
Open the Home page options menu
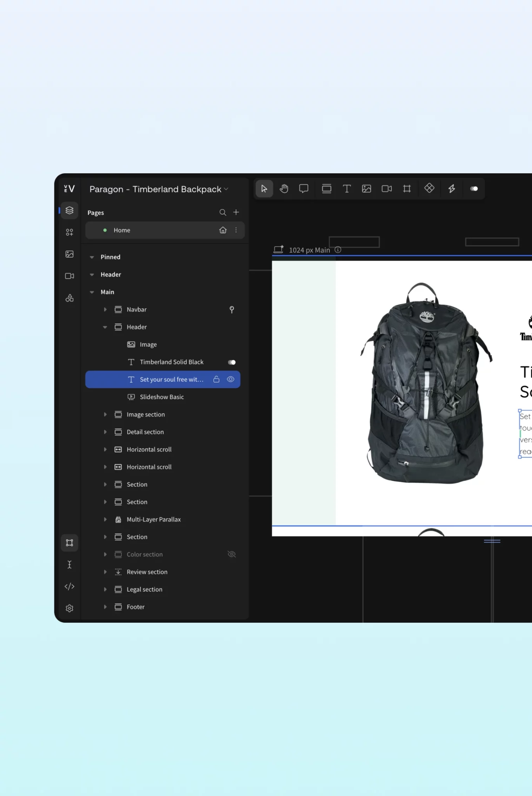tap(236, 230)
